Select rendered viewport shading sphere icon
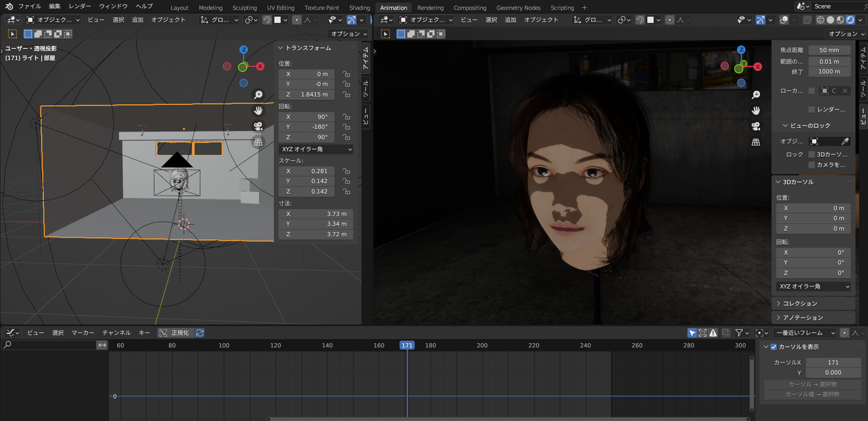Screen dimensions: 868x421 (x=850, y=20)
